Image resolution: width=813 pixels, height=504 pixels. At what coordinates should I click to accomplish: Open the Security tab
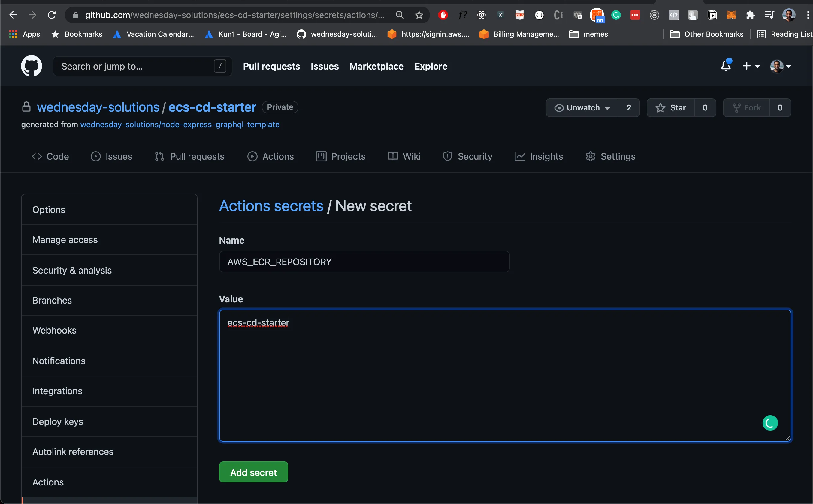tap(467, 156)
